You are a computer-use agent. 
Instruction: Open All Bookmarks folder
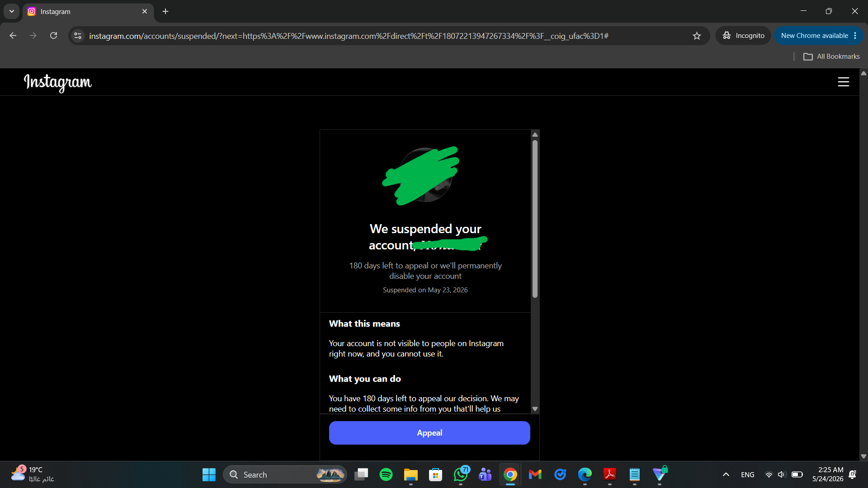[831, 56]
